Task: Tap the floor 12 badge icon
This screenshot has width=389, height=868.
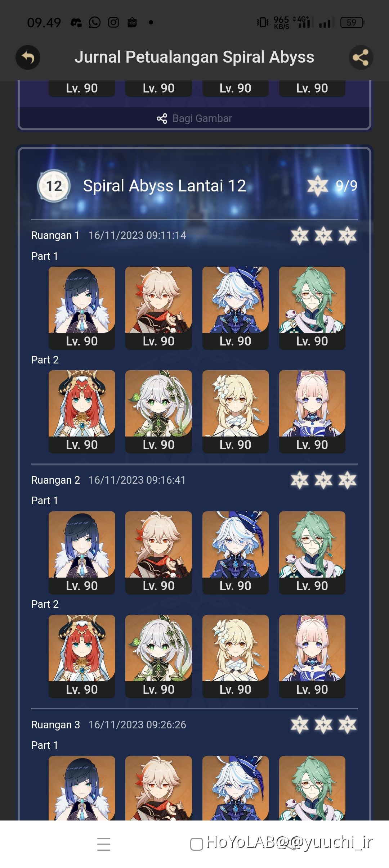Action: point(54,186)
